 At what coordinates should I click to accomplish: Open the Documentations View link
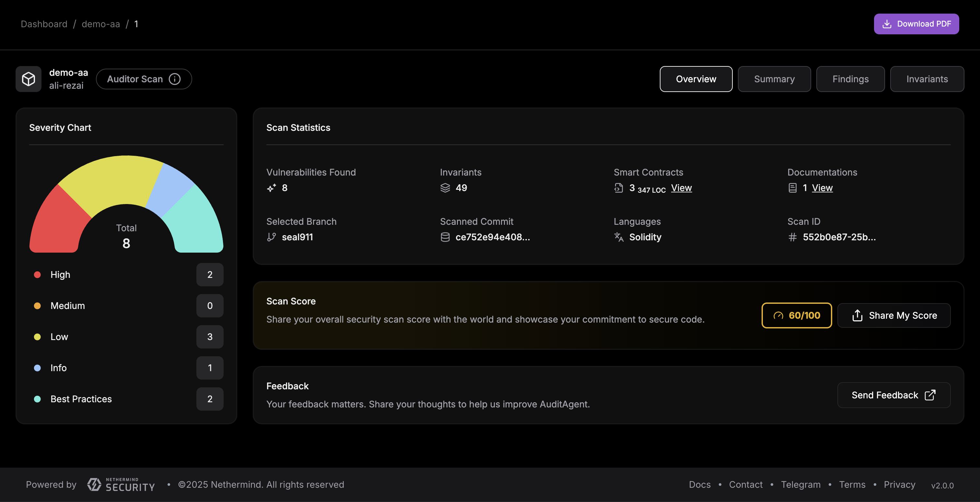click(x=822, y=188)
